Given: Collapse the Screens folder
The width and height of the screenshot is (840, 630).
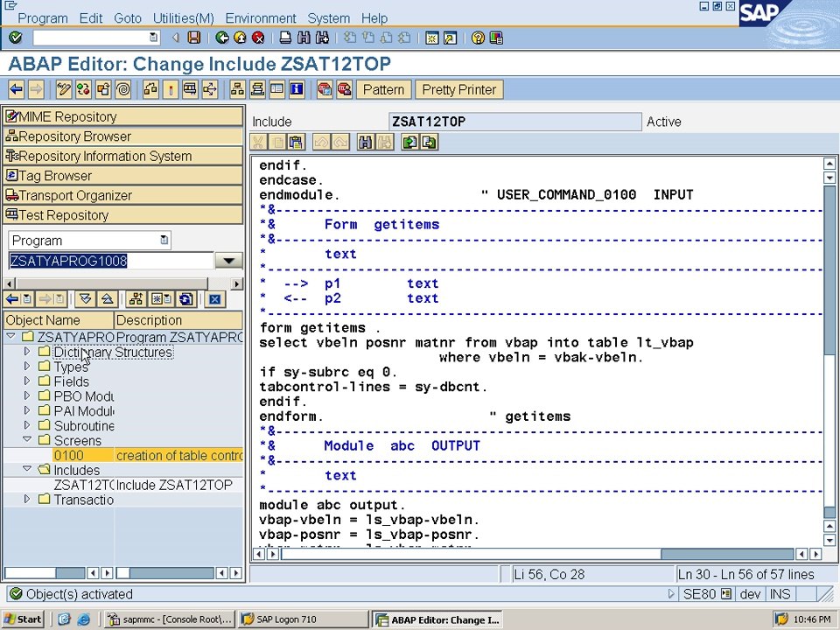Looking at the screenshot, I should [x=27, y=440].
